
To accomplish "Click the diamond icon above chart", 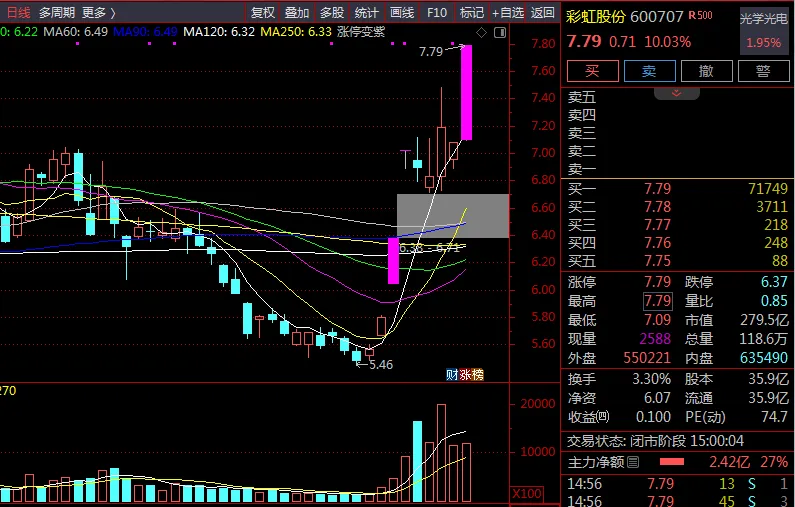I will coord(481,33).
